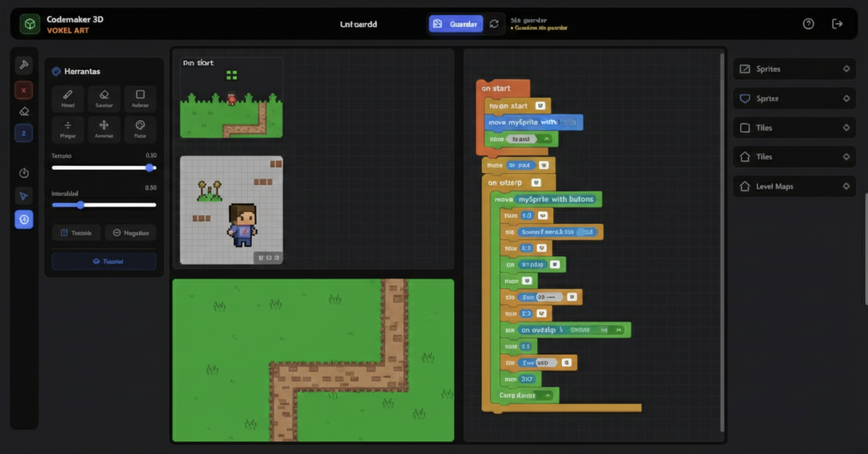Select the Suavizar smoothing tool
Screen dimensions: 868x454
point(104,98)
